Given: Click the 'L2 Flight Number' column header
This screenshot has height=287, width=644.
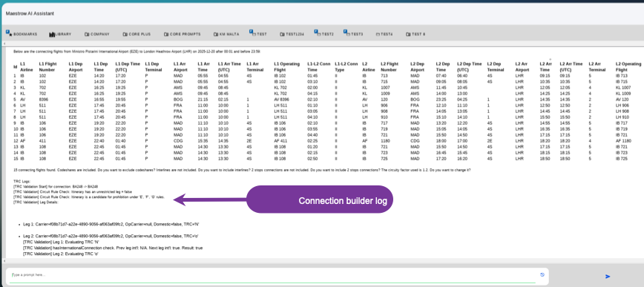Looking at the screenshot, I should [x=390, y=67].
